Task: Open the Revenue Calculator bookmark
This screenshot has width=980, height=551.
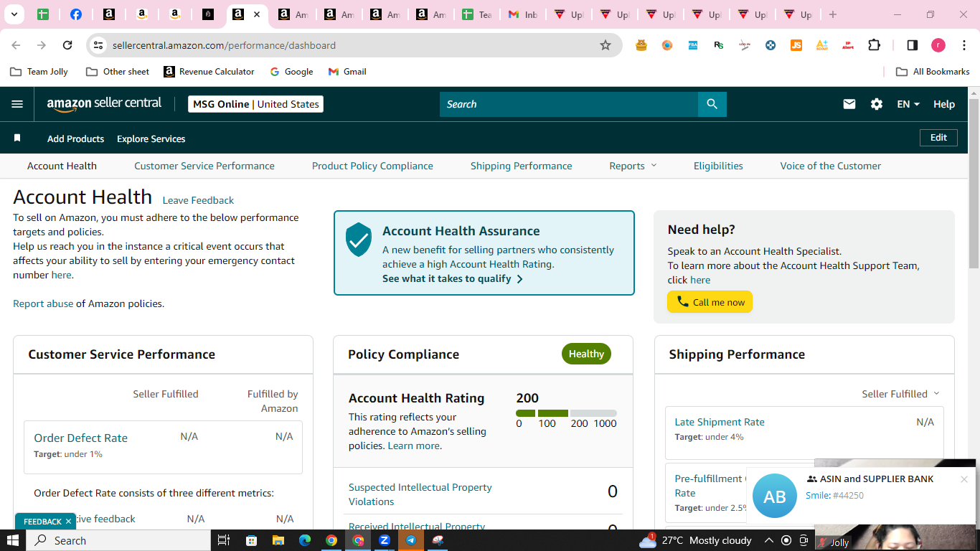Action: click(209, 72)
